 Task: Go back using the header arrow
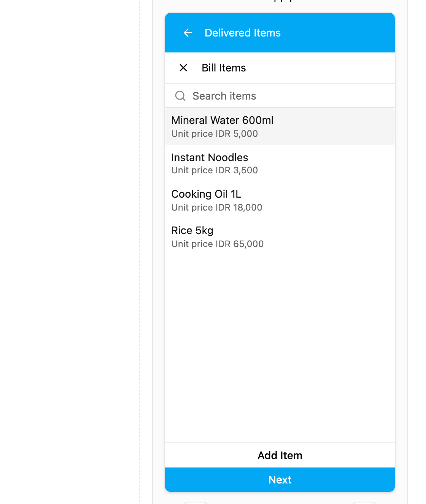click(x=188, y=33)
